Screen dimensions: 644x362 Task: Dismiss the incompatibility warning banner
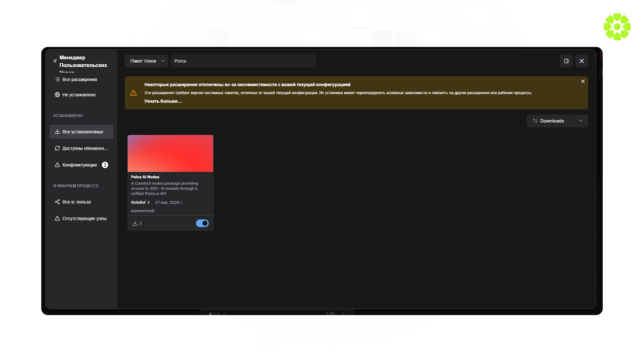point(583,81)
